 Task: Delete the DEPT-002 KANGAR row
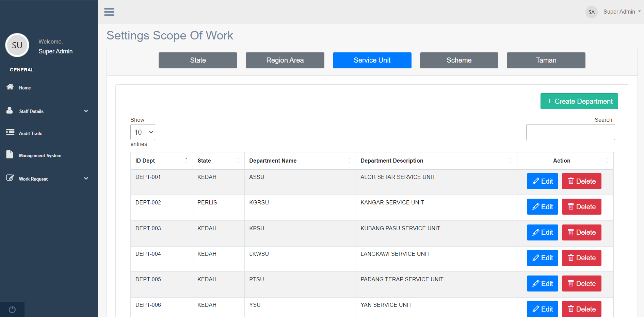[581, 207]
